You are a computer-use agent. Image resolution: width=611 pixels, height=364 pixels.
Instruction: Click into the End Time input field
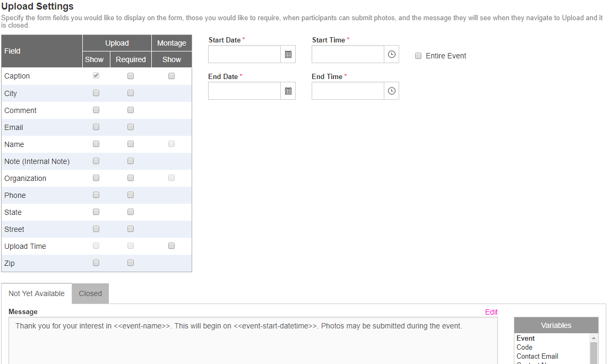tap(348, 91)
